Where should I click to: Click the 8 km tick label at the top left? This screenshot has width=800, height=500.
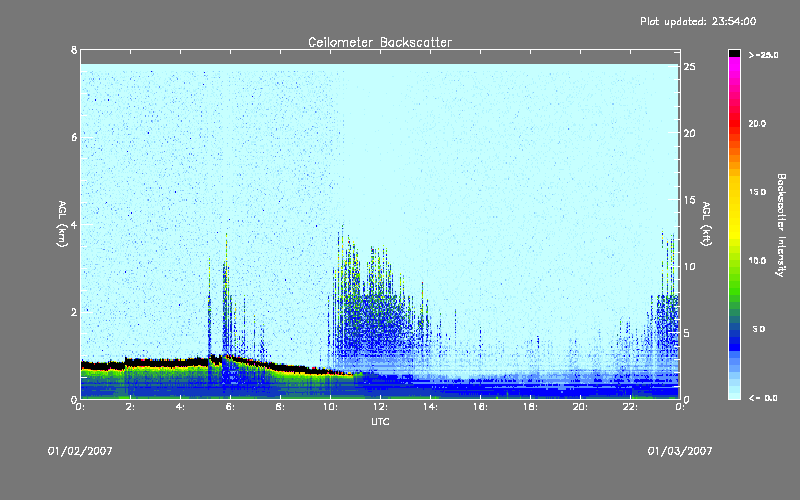tap(73, 50)
